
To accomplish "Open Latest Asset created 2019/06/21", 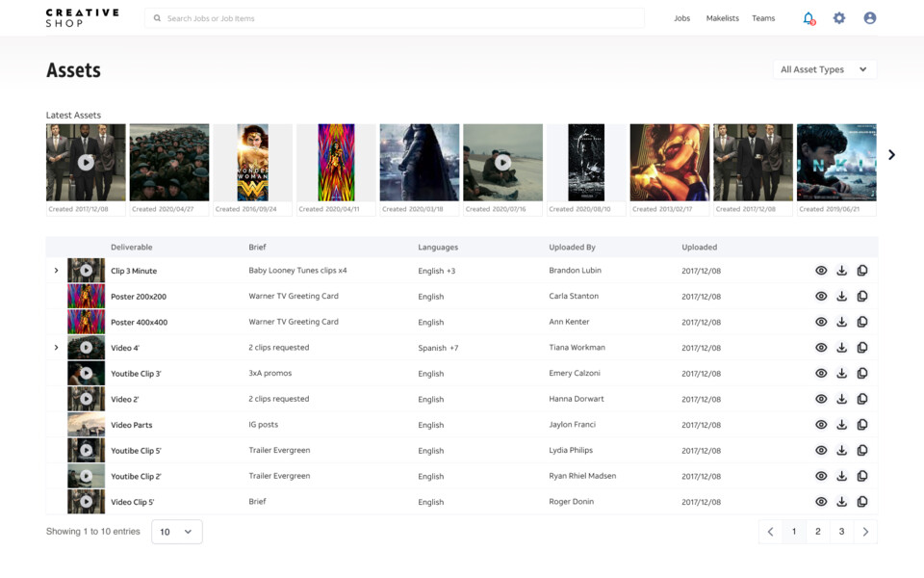I will coord(836,170).
